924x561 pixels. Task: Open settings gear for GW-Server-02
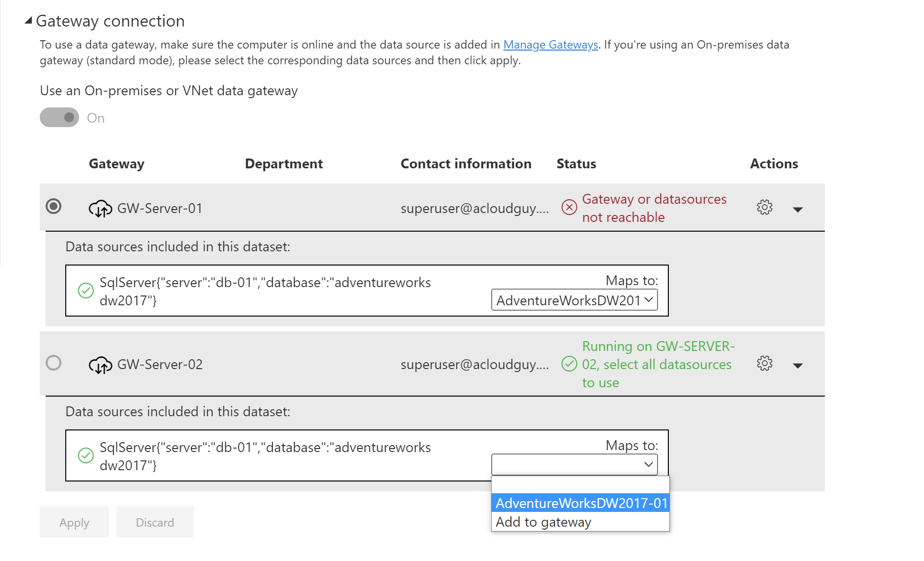tap(764, 364)
